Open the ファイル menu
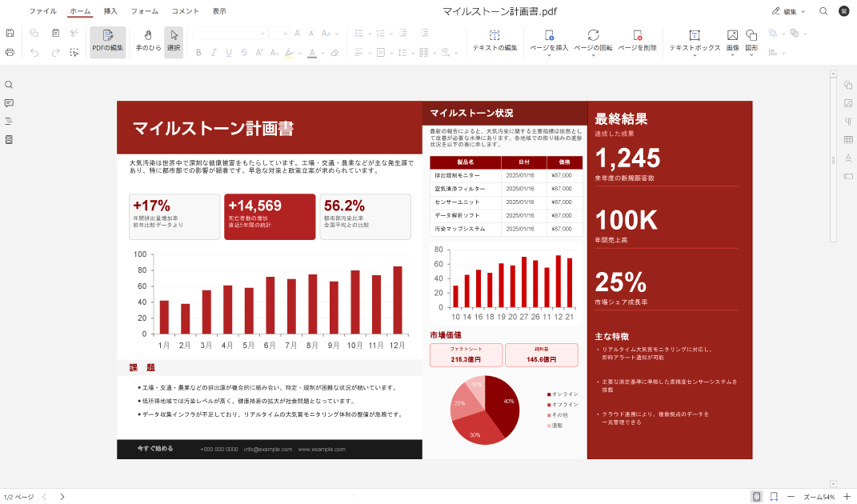 42,11
